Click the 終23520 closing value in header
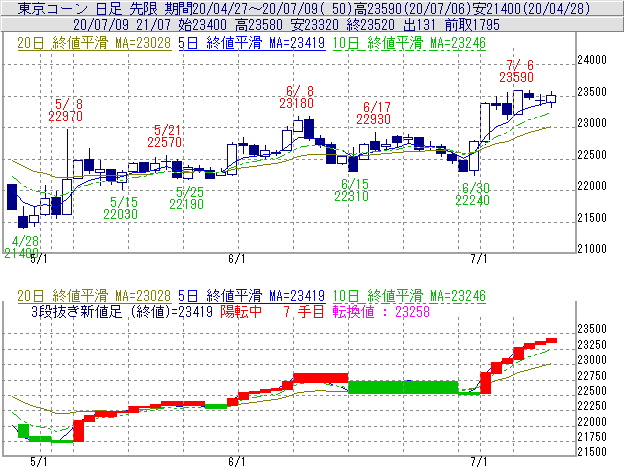624x474 pixels. coord(371,25)
